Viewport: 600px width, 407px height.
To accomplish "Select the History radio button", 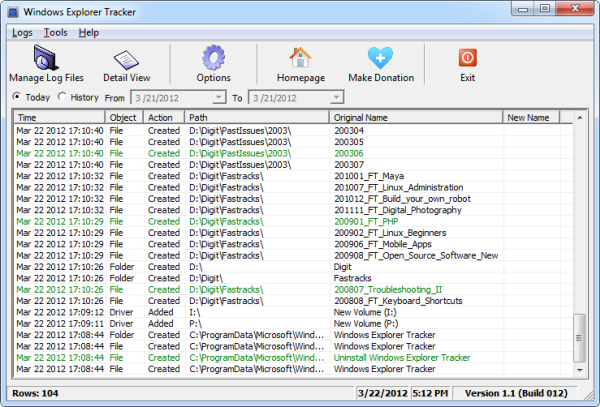I will (63, 97).
